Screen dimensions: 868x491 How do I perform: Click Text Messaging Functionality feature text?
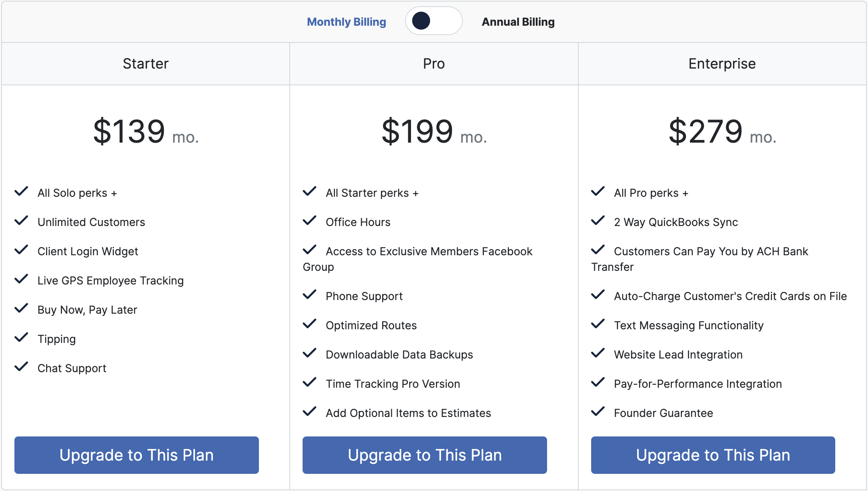689,325
